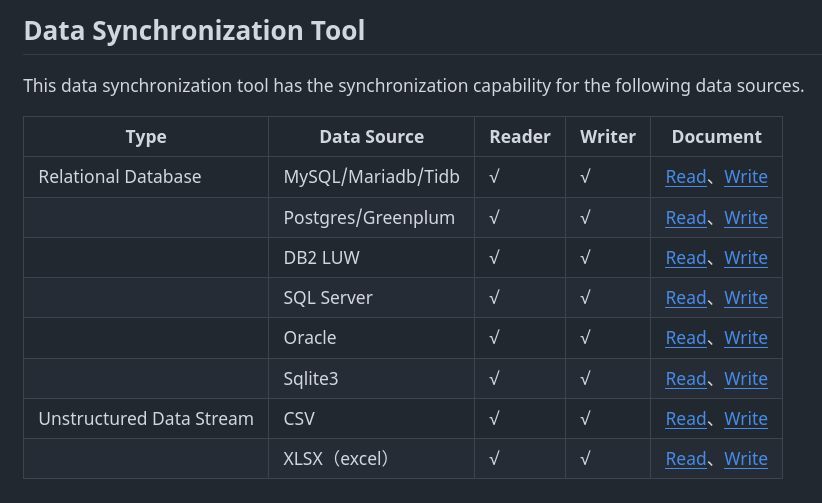Open the Postgres/Greenplum Write link
This screenshot has height=503, width=822.
pos(745,218)
